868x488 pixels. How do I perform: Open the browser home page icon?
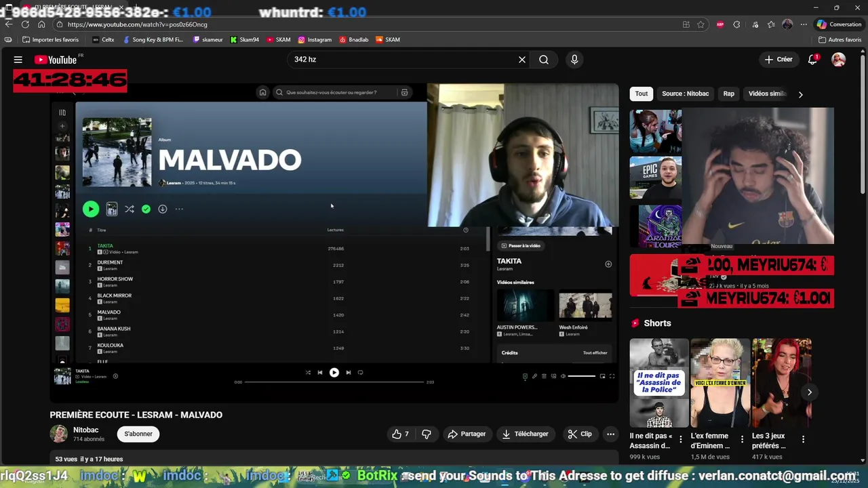(41, 24)
